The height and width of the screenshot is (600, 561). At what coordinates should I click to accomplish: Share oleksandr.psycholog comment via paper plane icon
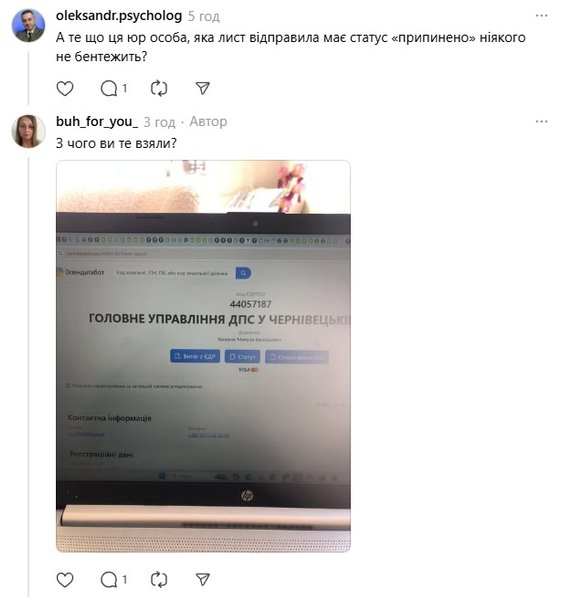202,88
